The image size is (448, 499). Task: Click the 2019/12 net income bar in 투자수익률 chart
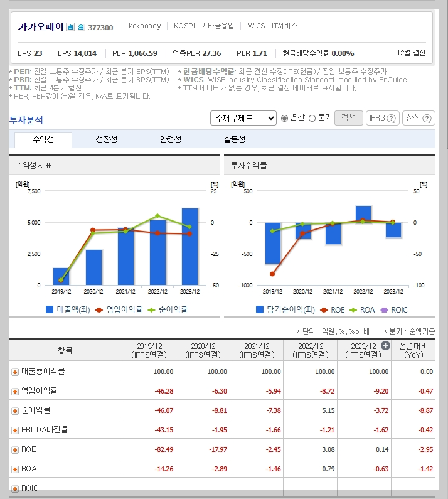click(x=273, y=243)
